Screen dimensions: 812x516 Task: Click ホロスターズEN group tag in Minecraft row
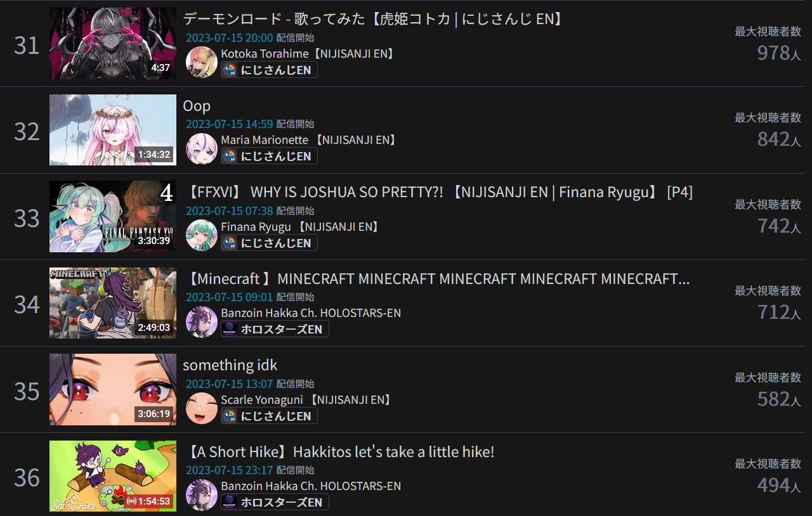pos(275,329)
